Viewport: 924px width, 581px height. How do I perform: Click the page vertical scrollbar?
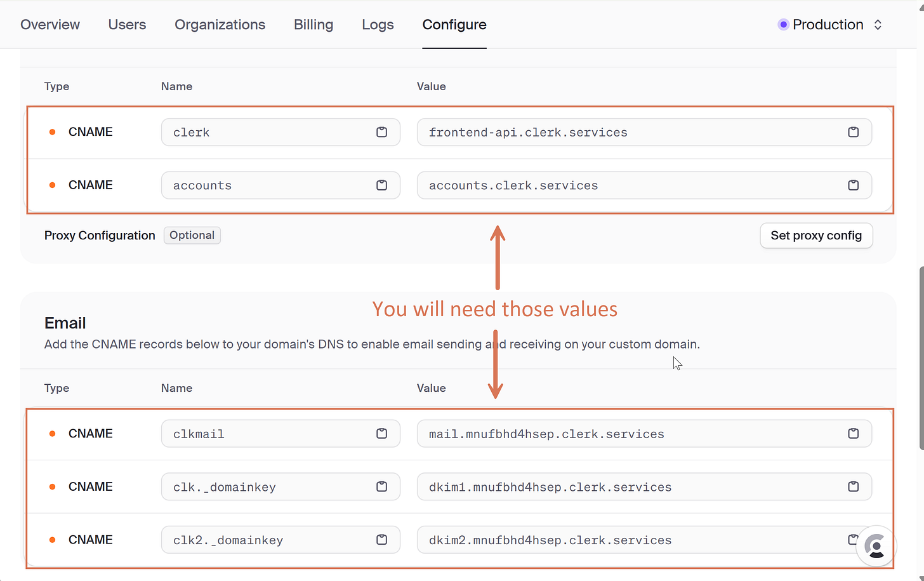coord(921,359)
